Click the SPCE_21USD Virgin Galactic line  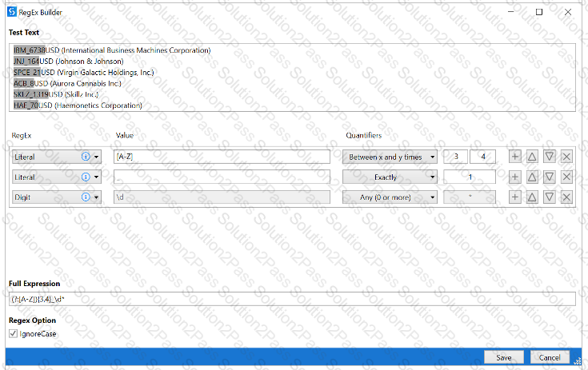click(84, 72)
